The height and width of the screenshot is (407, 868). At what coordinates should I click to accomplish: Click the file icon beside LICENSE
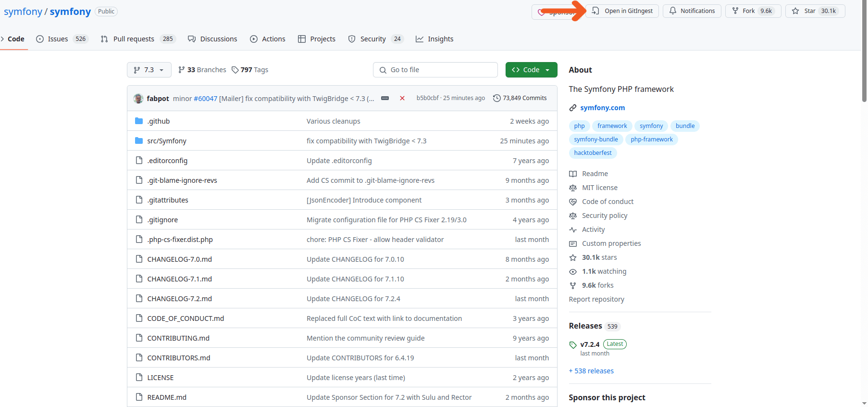139,377
